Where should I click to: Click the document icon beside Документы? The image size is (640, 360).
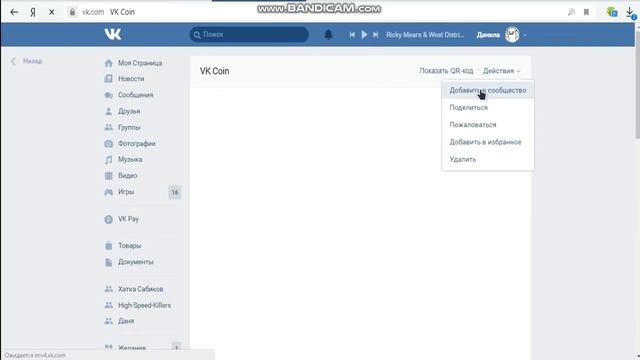pos(108,262)
